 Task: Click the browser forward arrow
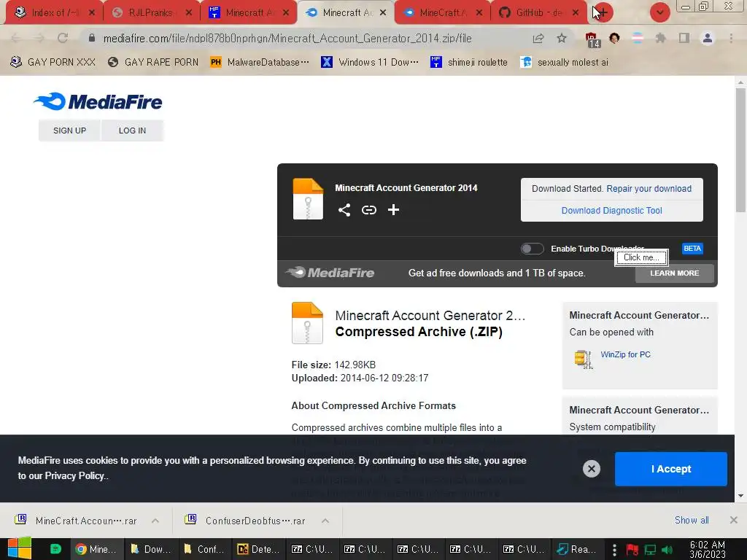click(x=39, y=38)
